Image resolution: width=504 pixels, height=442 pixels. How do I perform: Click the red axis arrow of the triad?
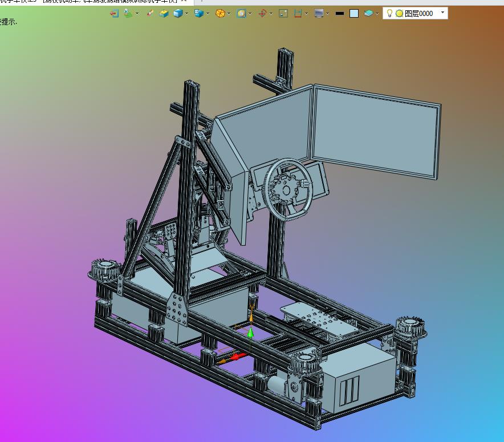click(x=238, y=356)
